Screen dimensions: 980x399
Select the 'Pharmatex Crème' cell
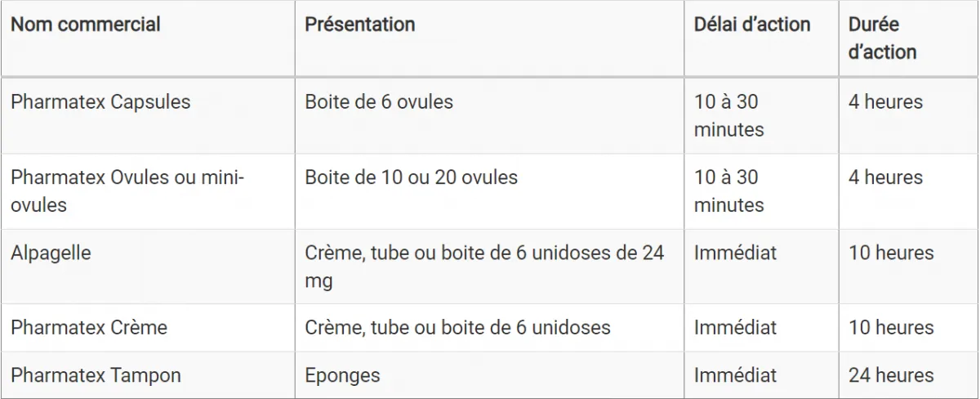89,328
